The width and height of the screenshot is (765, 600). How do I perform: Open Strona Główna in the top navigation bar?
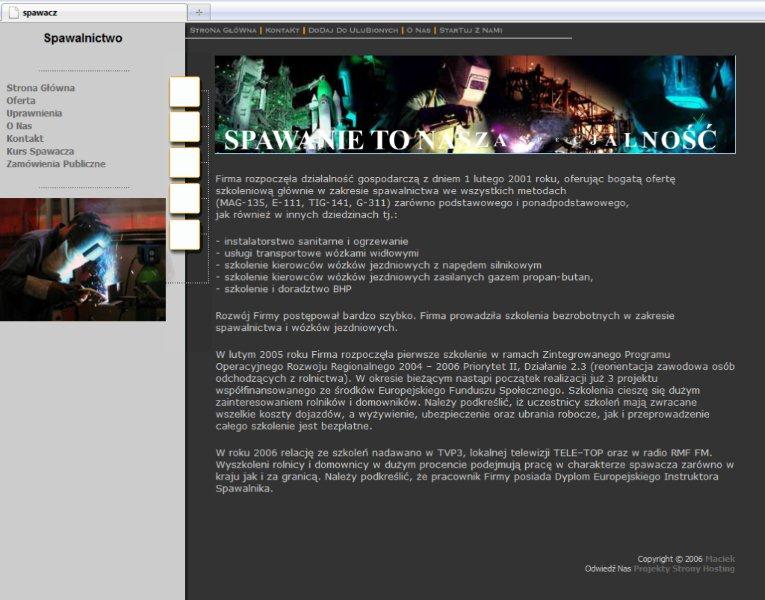(x=223, y=31)
